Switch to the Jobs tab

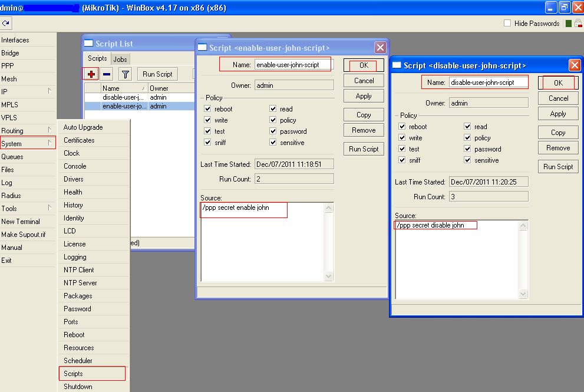120,60
